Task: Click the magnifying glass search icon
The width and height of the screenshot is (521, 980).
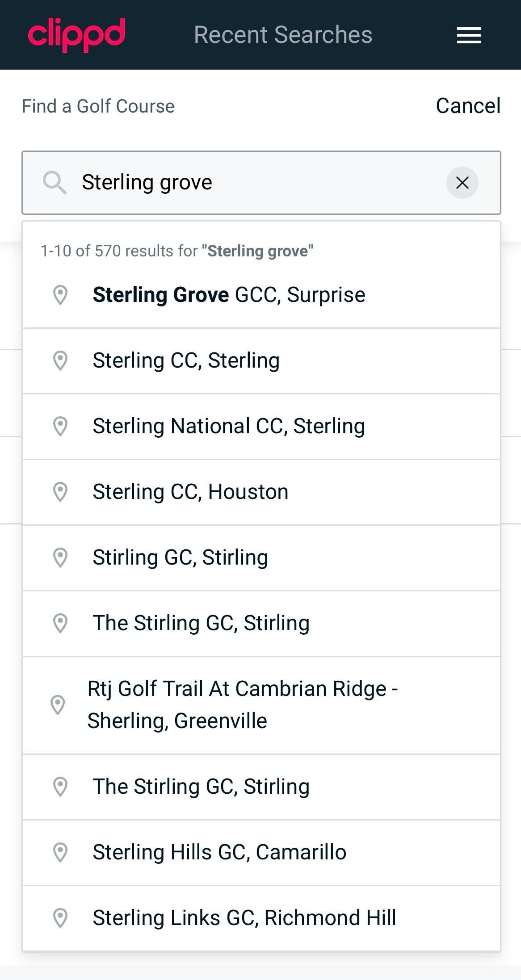Action: coord(55,182)
